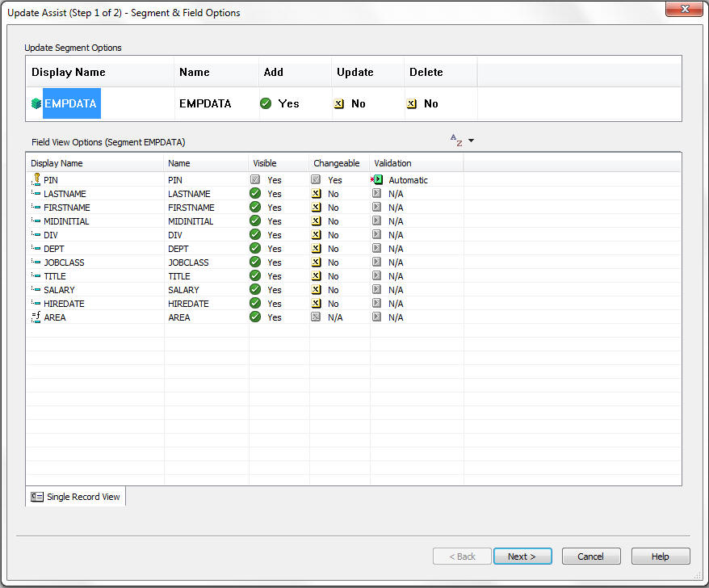This screenshot has width=709, height=588.
Task: Click the EMPDATA segment cube icon
Action: pyautogui.click(x=36, y=103)
